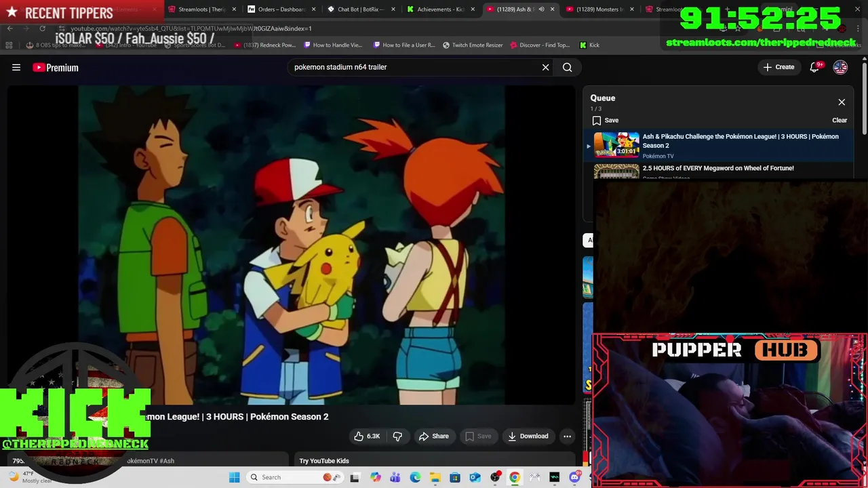868x488 pixels.
Task: Open Microsoft Teams from the taskbar
Action: (395, 477)
